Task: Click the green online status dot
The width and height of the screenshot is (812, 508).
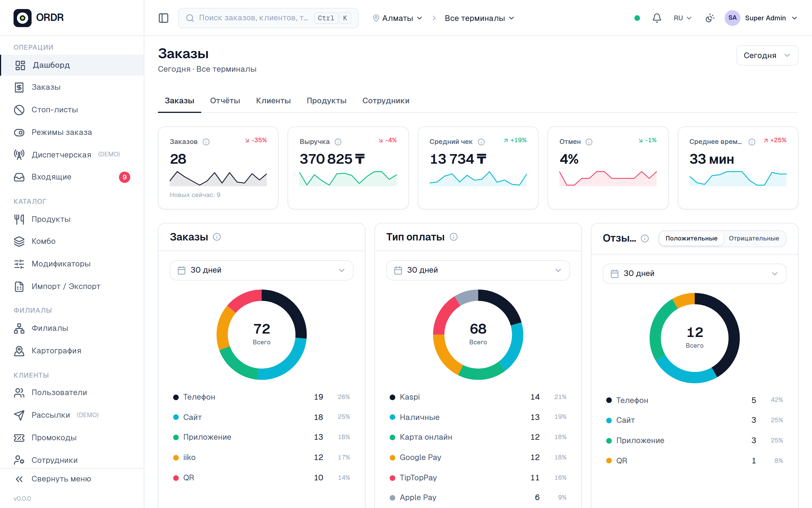Action: click(637, 18)
